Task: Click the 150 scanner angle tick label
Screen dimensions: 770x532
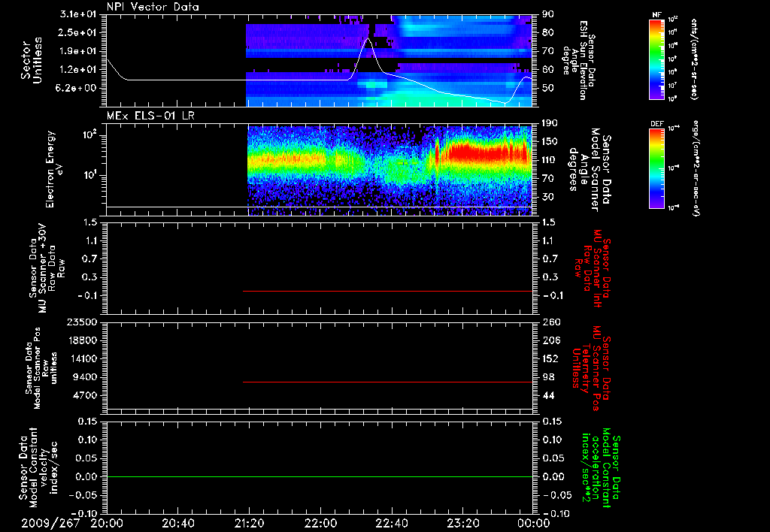Action: [550, 142]
